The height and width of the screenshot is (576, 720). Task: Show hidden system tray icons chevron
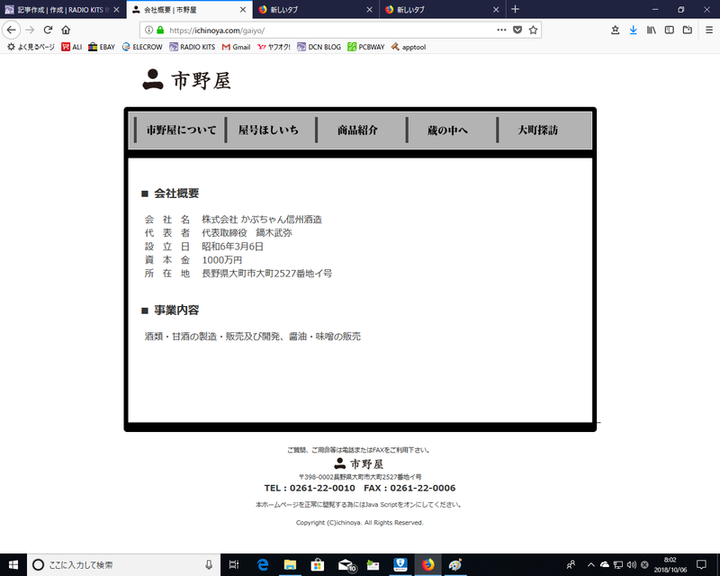coord(591,565)
